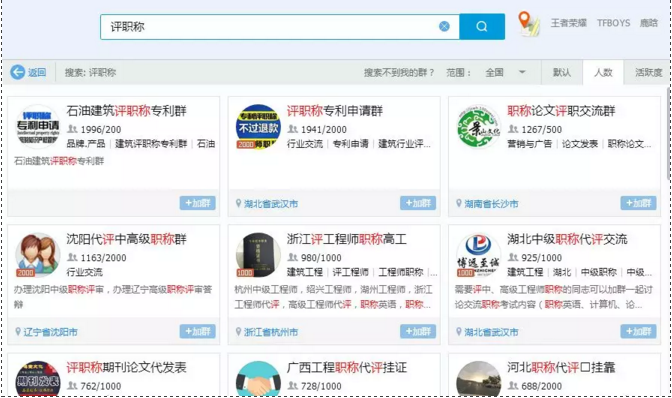Open avatar of 评职称专利申请群
This screenshot has width=672, height=398.
258,126
